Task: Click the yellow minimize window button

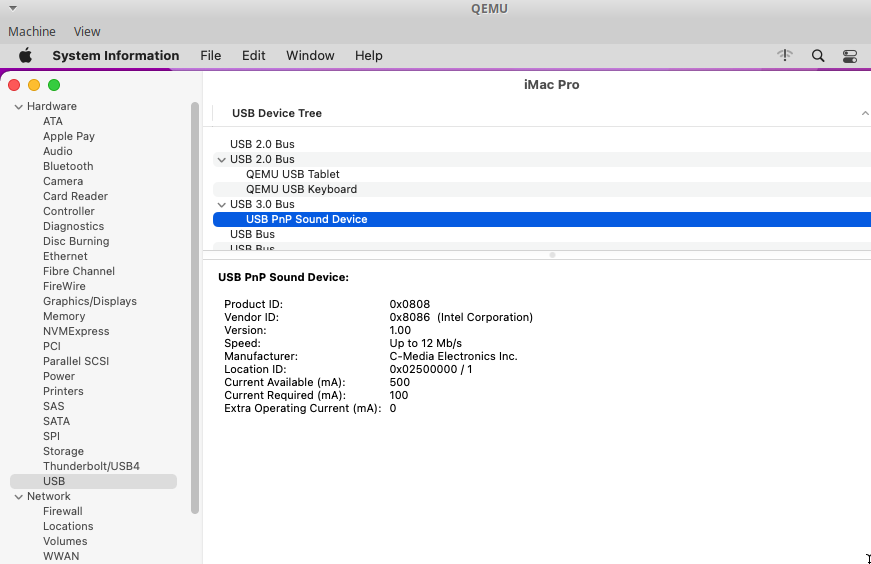Action: pos(34,85)
